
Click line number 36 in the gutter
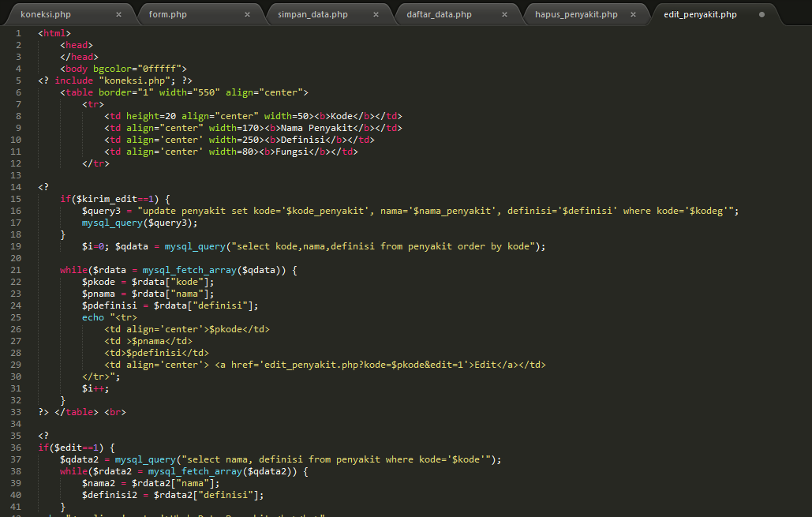[x=17, y=447]
